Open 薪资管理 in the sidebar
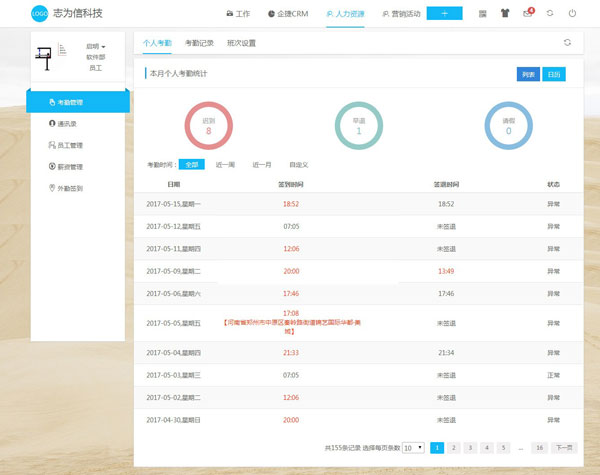Screen dimensions: 600x475 click(x=69, y=166)
